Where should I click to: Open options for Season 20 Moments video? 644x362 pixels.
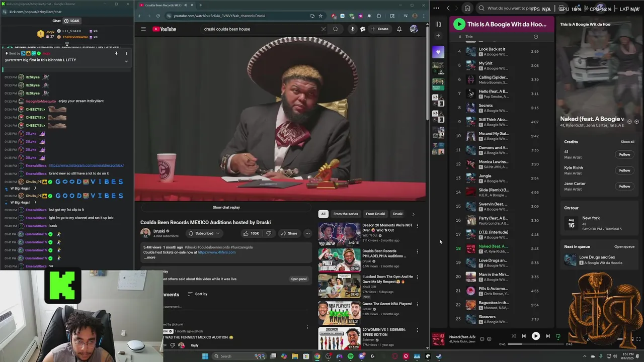tap(417, 226)
